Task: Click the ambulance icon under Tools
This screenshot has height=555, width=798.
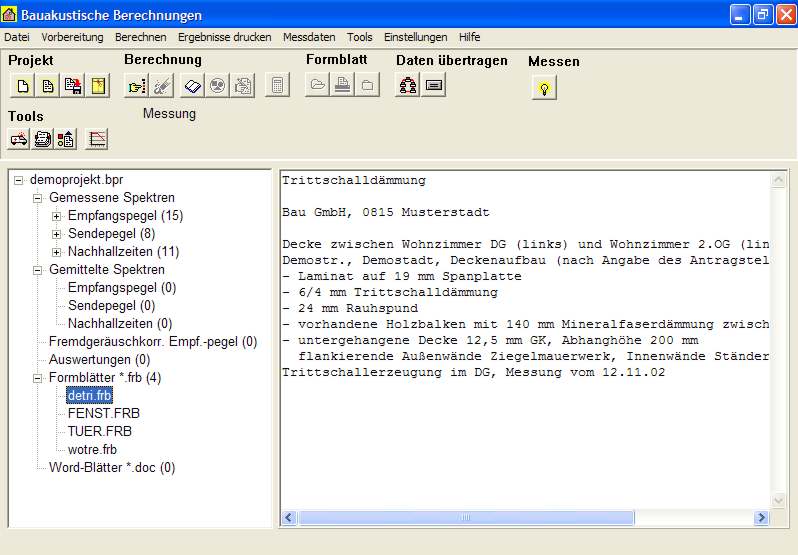Action: pos(19,139)
